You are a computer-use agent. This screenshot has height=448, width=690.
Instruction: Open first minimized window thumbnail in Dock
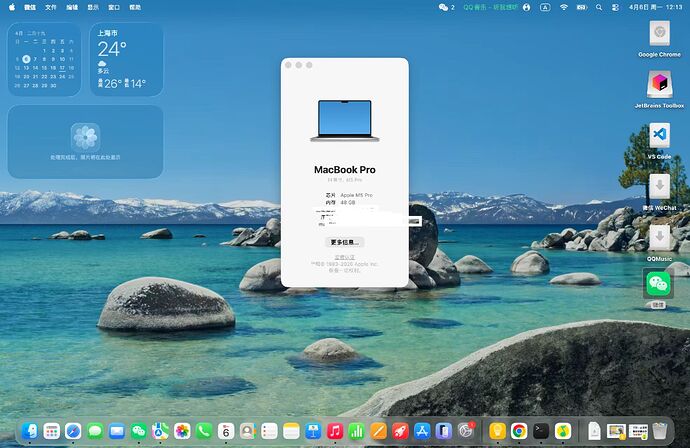(x=616, y=431)
